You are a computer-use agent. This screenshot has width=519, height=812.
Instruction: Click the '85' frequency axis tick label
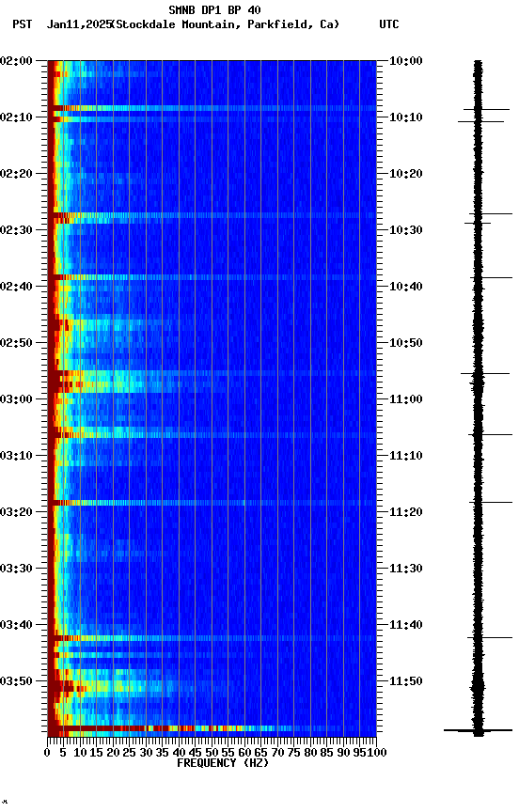point(327,753)
